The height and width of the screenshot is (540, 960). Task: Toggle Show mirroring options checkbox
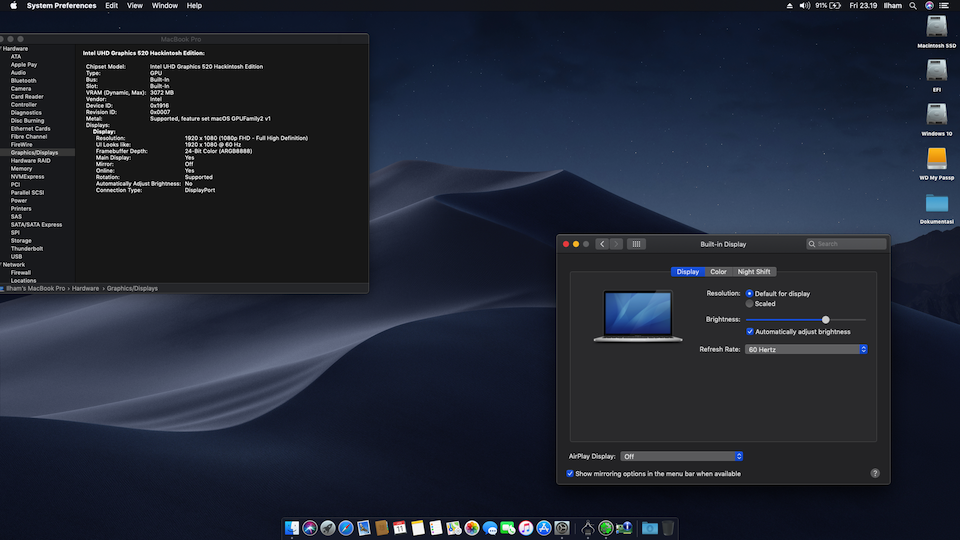coord(570,474)
